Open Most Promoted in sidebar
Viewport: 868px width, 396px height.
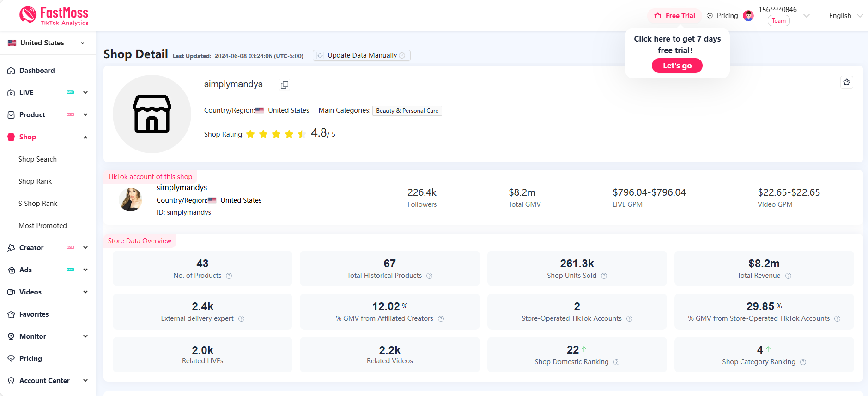click(42, 226)
